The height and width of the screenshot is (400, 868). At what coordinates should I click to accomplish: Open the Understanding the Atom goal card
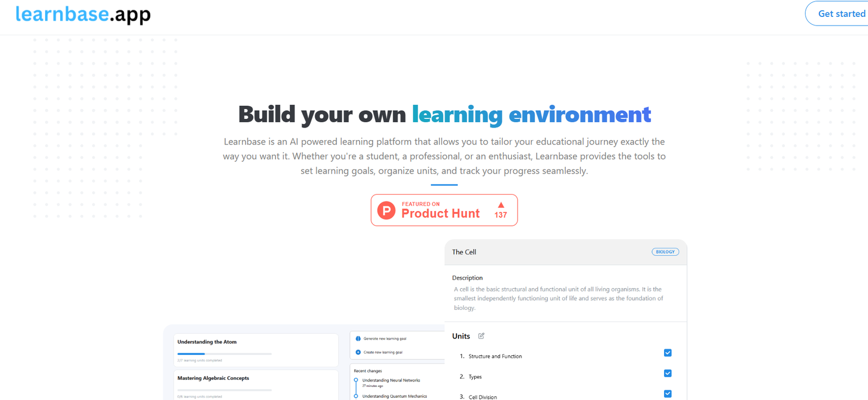point(256,350)
